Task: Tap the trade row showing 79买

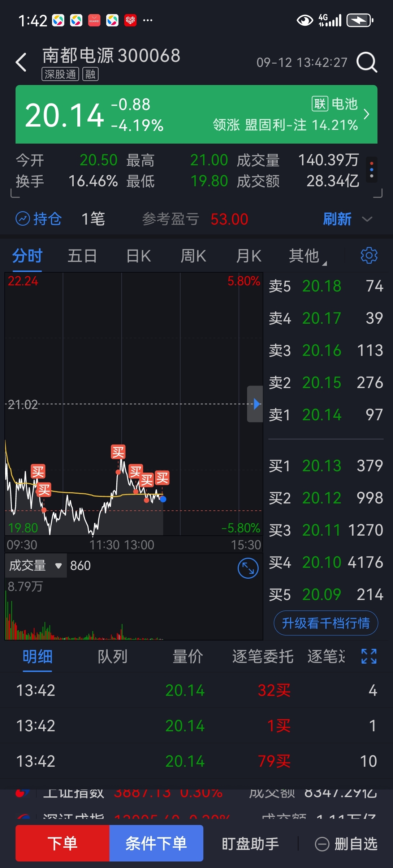Action: pos(196,761)
